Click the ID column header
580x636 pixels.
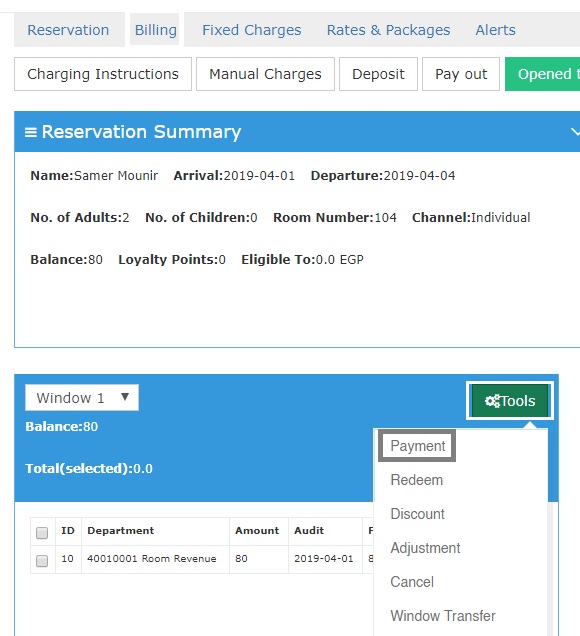68,531
